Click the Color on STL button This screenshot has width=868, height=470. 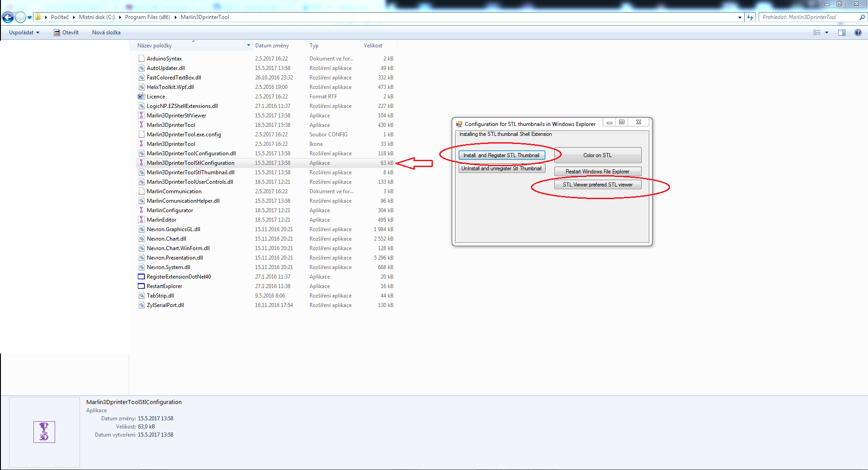(x=597, y=155)
